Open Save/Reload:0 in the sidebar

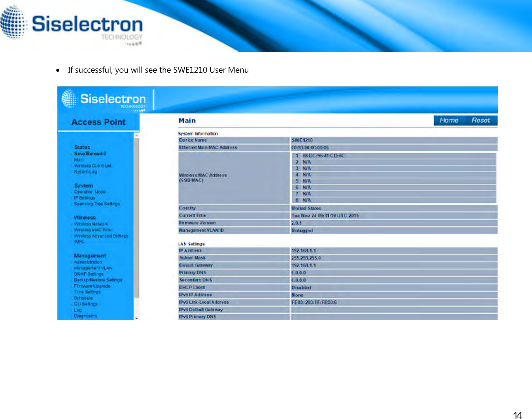coord(90,154)
